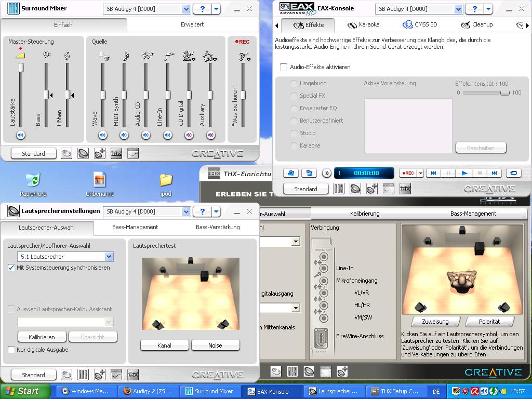Enable Audio-Effekte aktivieren checkbox

click(284, 67)
